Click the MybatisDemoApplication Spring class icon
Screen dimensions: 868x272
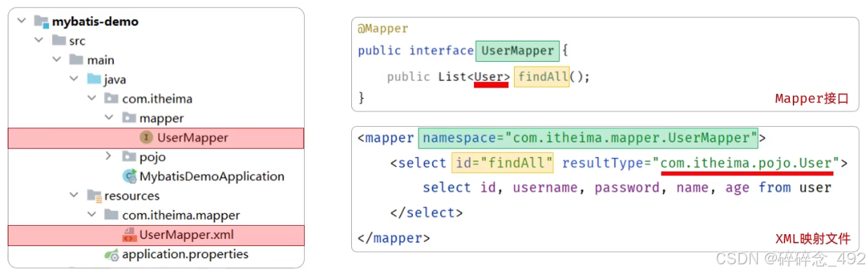point(129,177)
